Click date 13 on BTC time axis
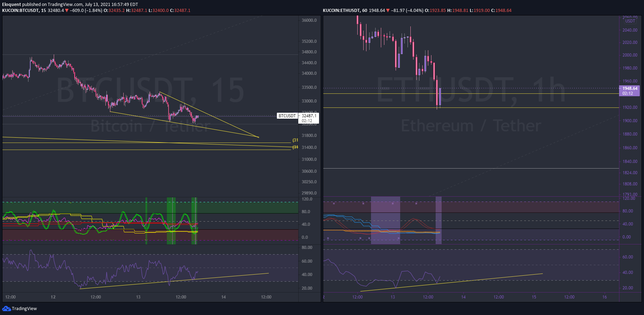The width and height of the screenshot is (644, 315). pyautogui.click(x=138, y=297)
